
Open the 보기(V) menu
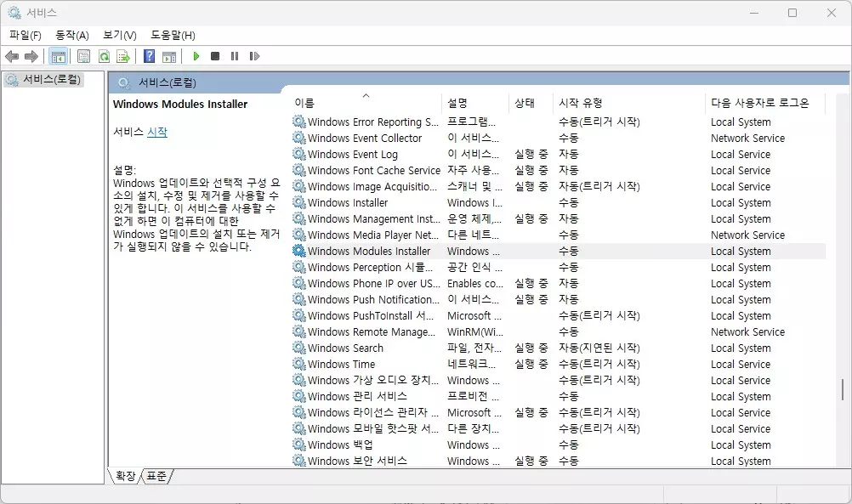pyautogui.click(x=120, y=36)
